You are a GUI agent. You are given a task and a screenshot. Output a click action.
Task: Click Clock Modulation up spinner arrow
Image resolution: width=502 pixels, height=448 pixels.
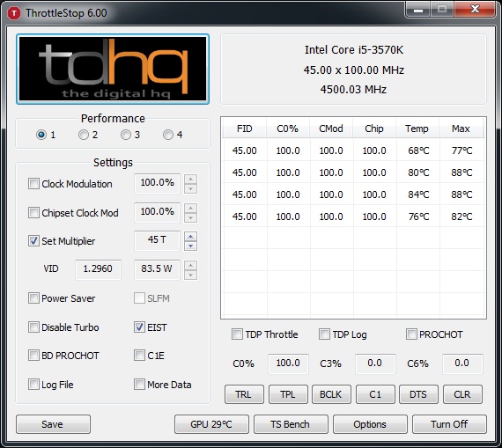point(191,180)
